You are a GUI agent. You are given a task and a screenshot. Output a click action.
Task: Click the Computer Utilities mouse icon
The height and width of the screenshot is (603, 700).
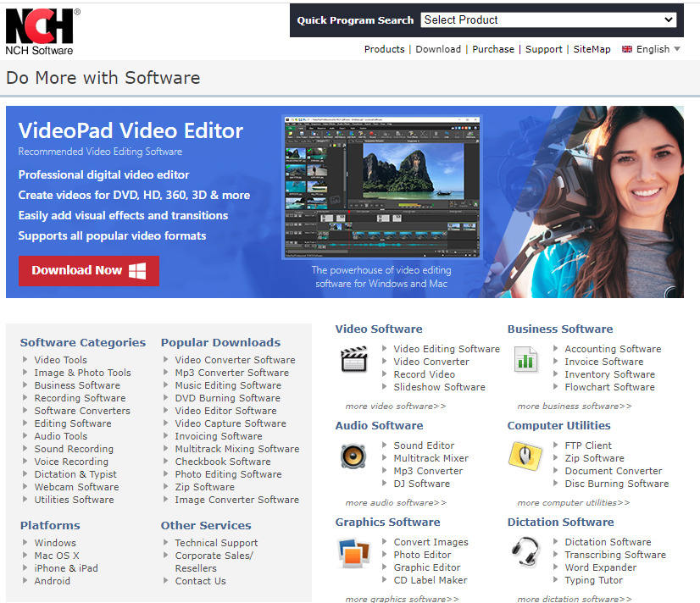(x=525, y=456)
